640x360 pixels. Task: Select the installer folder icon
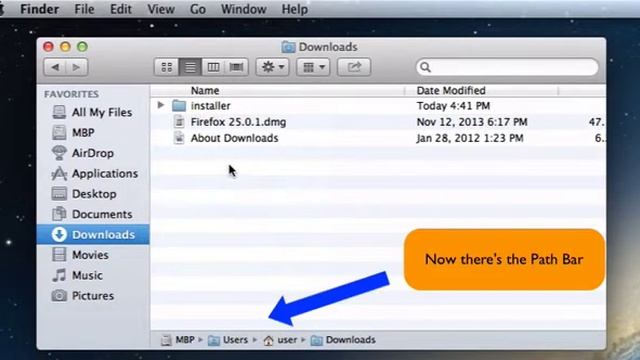179,106
